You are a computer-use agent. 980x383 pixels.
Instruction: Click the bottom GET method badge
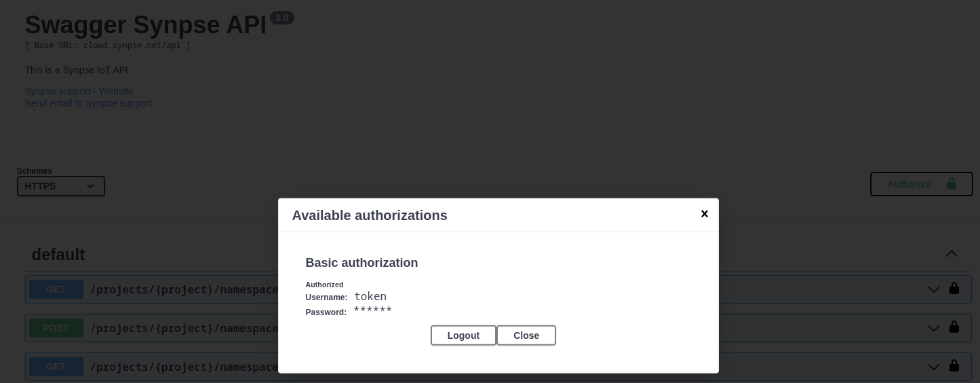(56, 367)
